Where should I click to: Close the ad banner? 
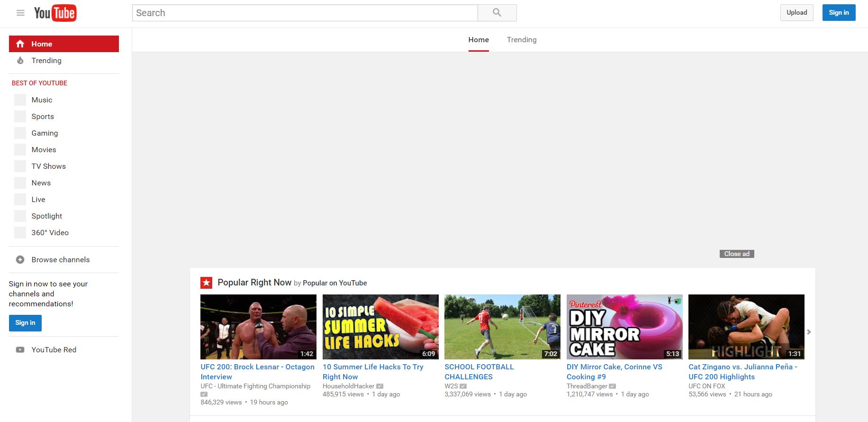tap(737, 254)
